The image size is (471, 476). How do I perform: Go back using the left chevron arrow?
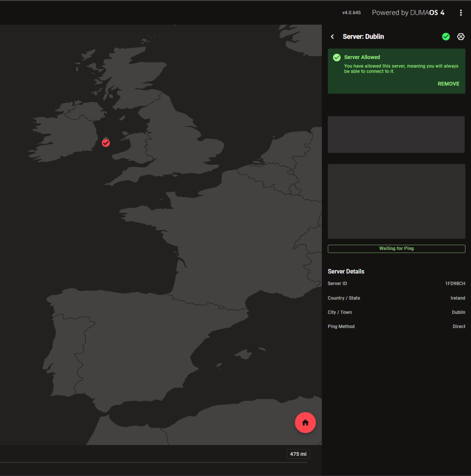coord(333,36)
